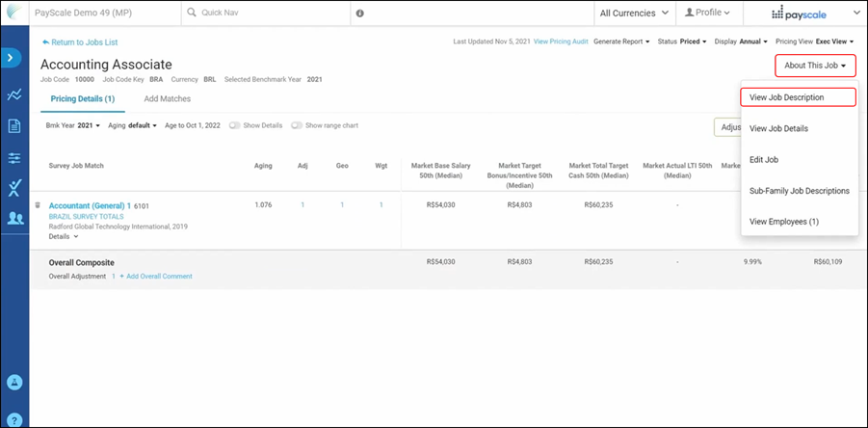Click the document icon in sidebar
This screenshot has width=868, height=428.
pos(13,126)
